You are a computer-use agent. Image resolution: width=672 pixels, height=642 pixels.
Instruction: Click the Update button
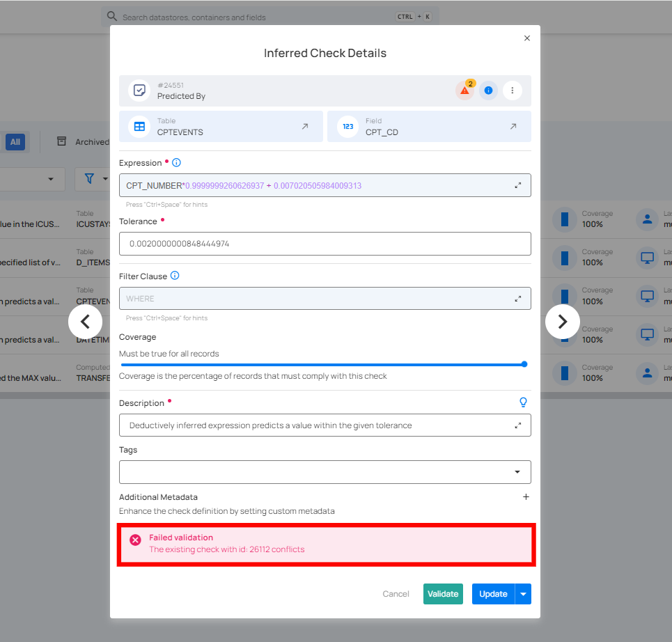click(493, 594)
